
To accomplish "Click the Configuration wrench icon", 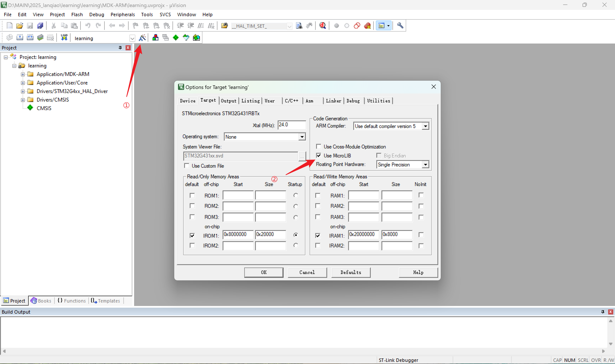I will tap(400, 26).
